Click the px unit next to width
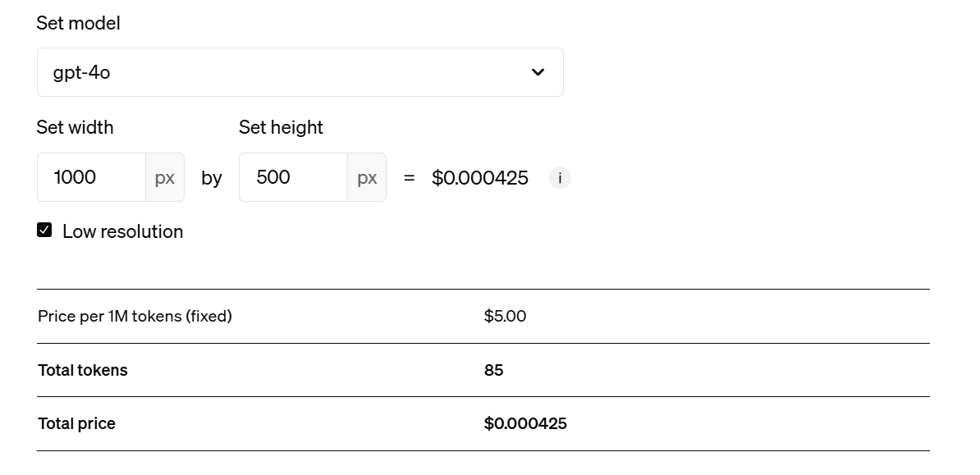 165,177
